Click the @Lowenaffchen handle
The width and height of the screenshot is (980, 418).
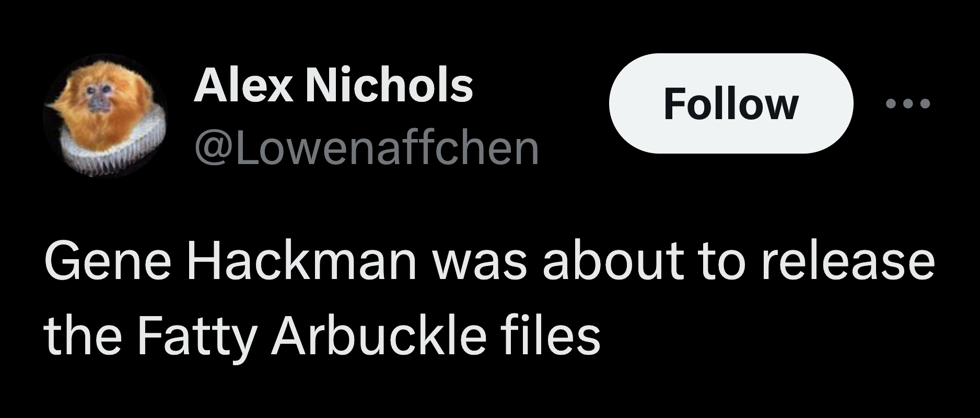click(366, 148)
